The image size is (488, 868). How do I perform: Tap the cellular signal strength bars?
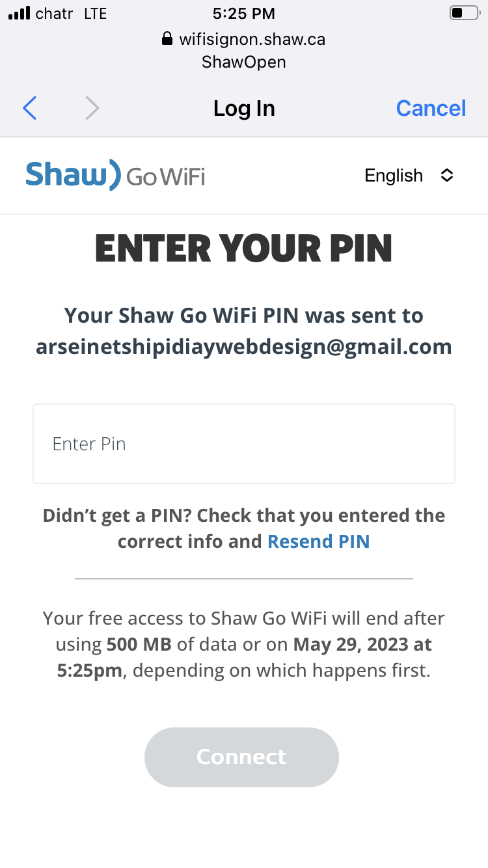20,13
